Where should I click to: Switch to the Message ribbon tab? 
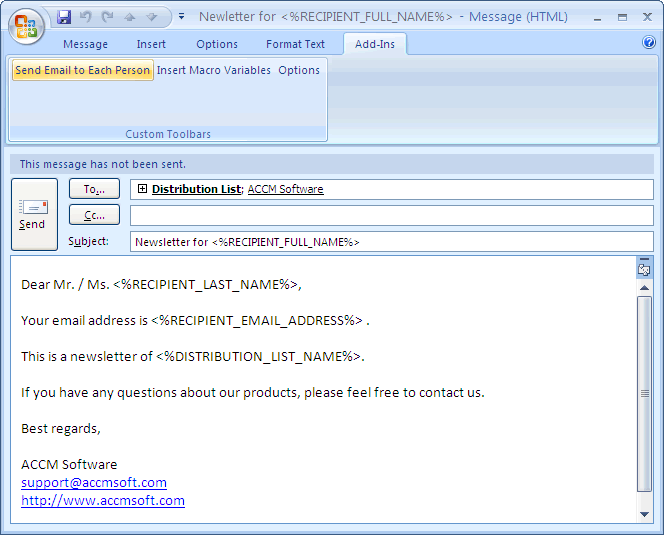[86, 44]
